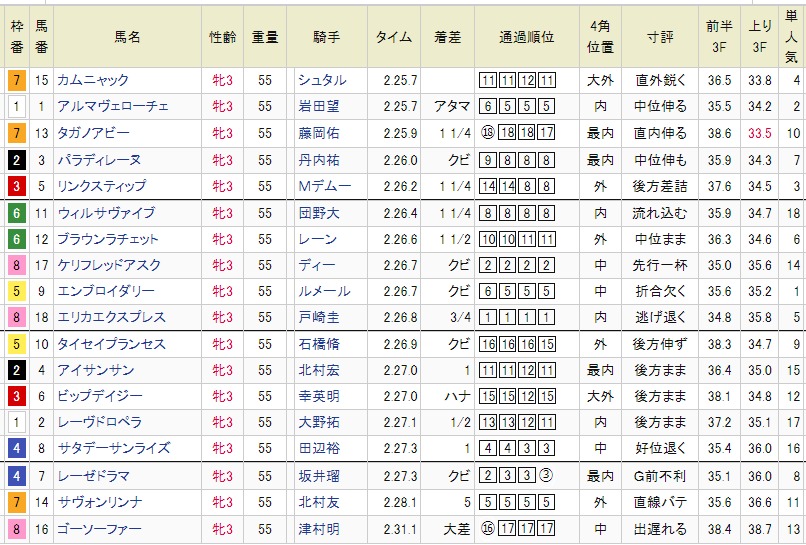Screen dimensions: 806x545
Task: Open horse ウィルサヴァイブ link
Action: coord(106,212)
